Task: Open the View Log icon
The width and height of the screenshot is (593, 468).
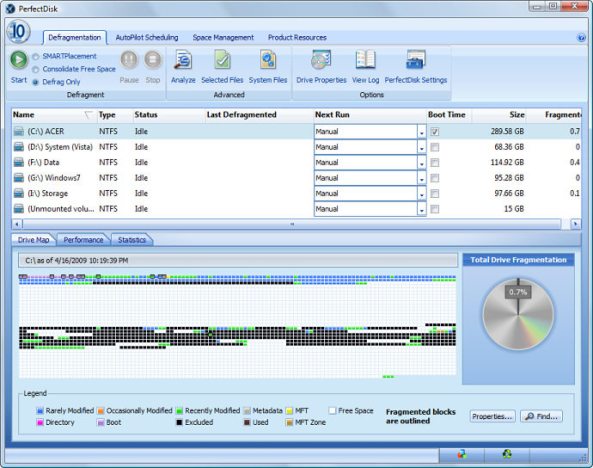Action: (365, 60)
